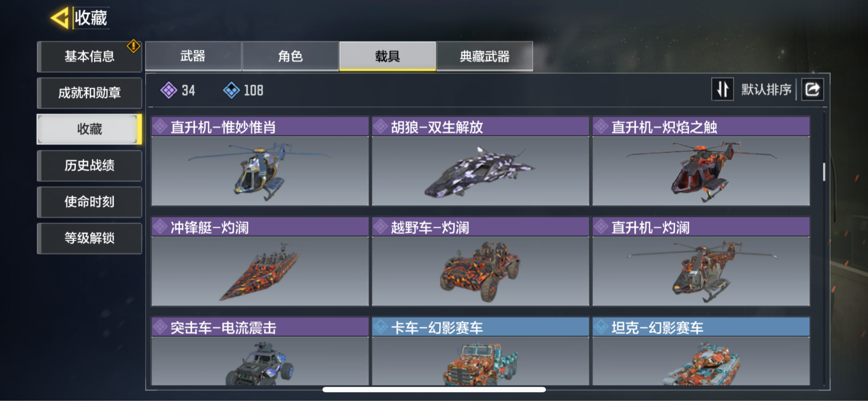Select the 典藏武器 tab
Viewport: 868px width, 401px height.
pyautogui.click(x=485, y=56)
